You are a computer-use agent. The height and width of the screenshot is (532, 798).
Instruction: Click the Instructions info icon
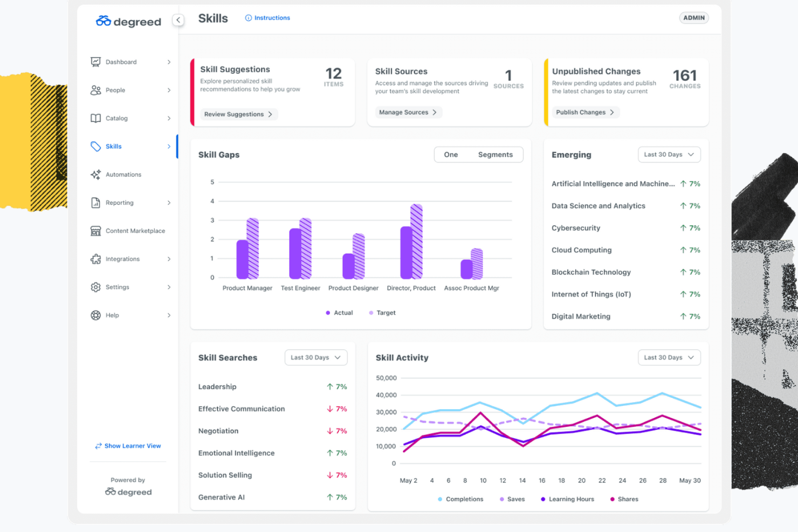coord(247,17)
